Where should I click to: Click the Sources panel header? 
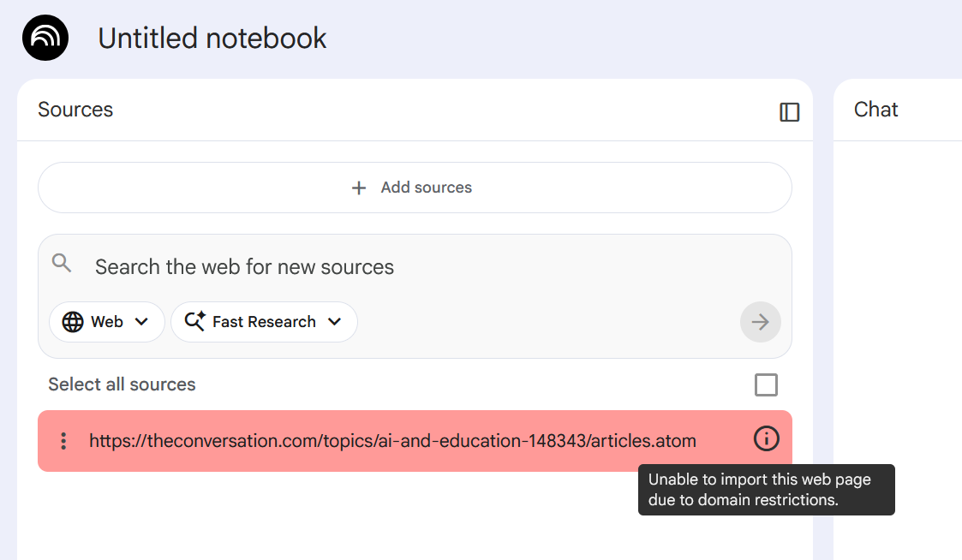point(75,109)
